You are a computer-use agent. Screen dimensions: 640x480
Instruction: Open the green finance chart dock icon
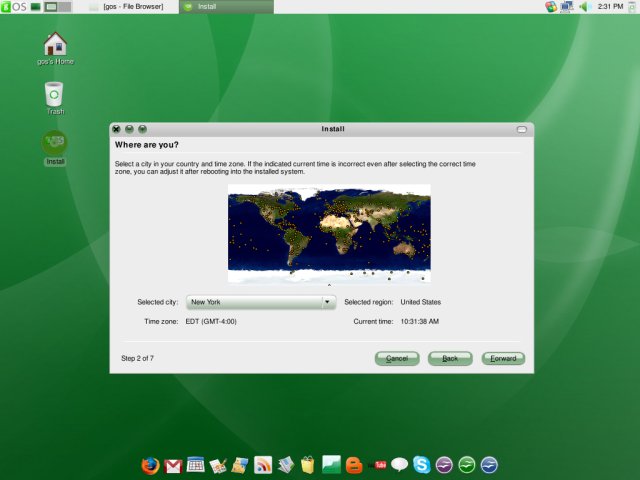[x=331, y=464]
